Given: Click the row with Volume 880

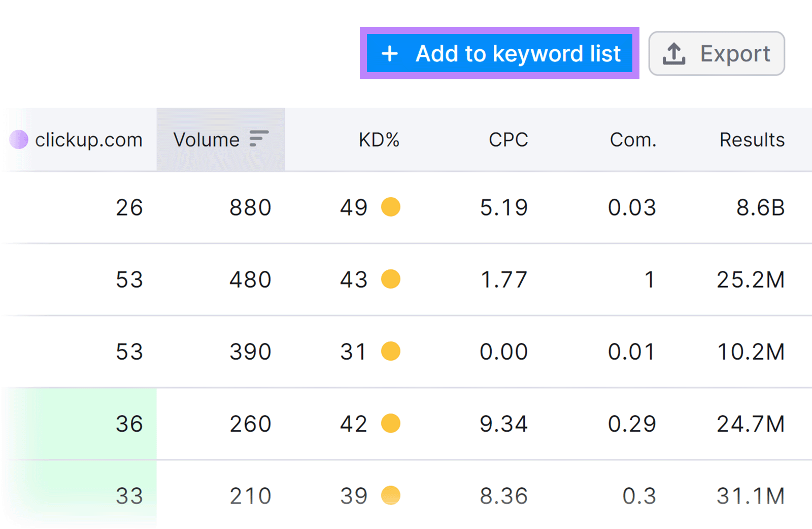Looking at the screenshot, I should coord(250,207).
